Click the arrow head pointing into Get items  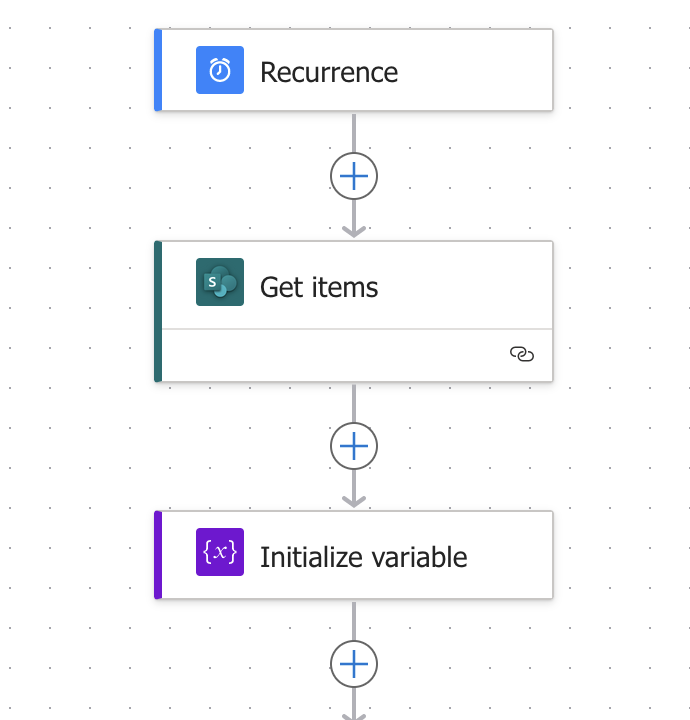(354, 231)
